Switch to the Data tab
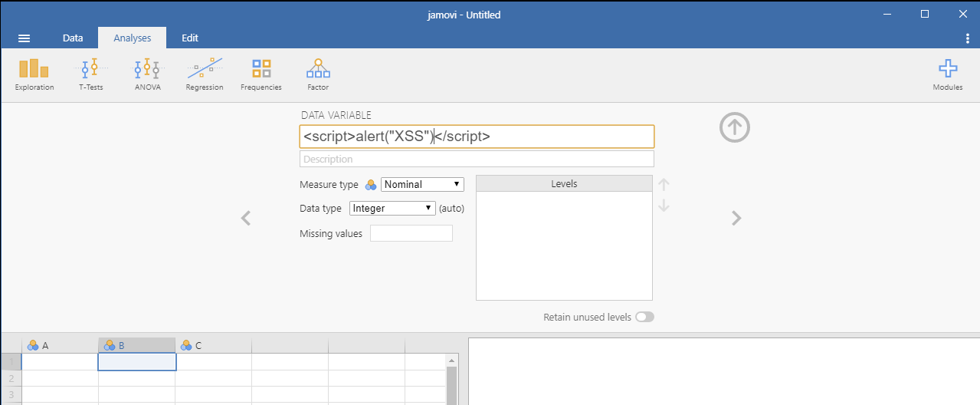980x405 pixels. tap(73, 38)
